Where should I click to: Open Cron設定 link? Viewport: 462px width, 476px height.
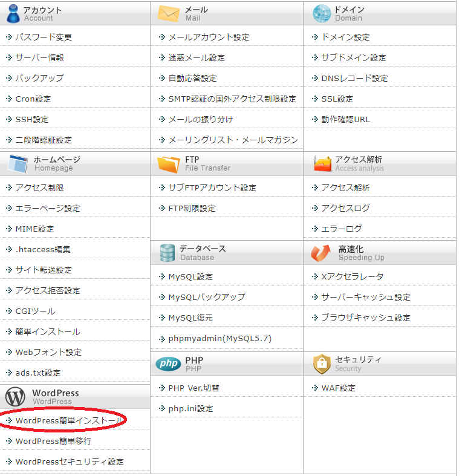(x=33, y=99)
